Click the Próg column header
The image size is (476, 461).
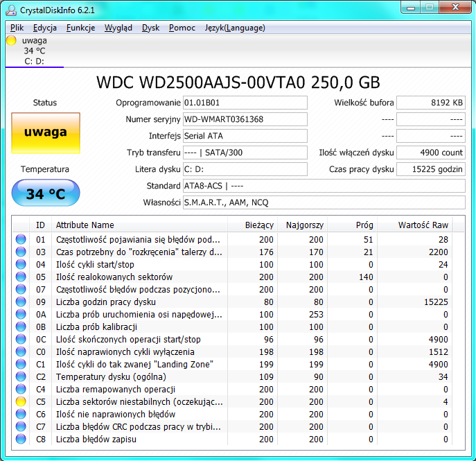[352, 225]
